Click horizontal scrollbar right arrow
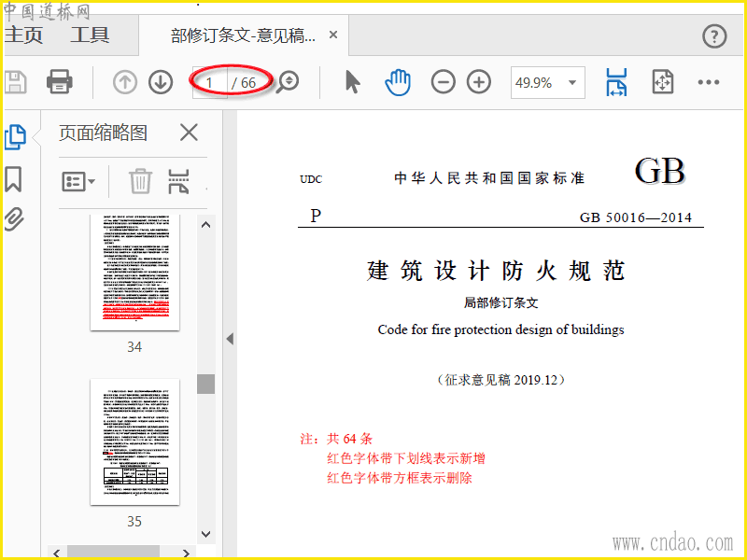 click(x=186, y=553)
